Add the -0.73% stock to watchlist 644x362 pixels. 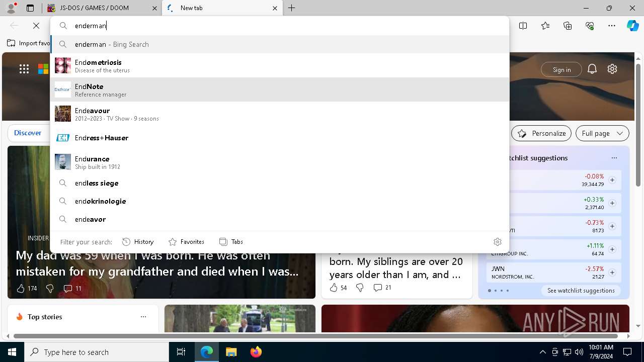(612, 226)
